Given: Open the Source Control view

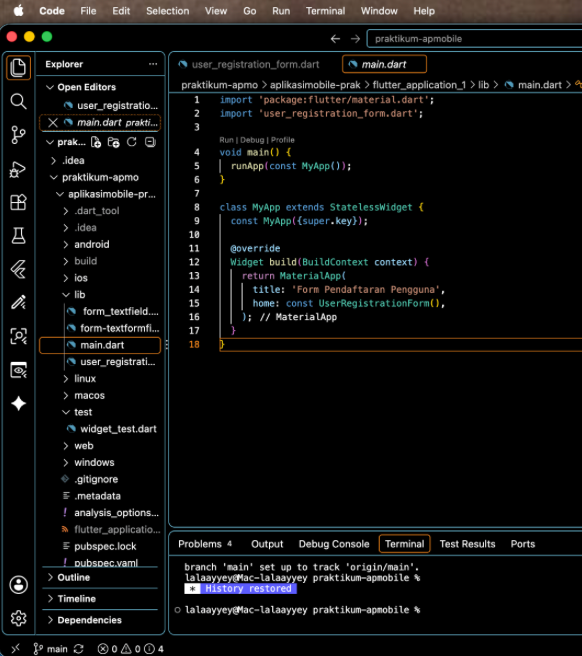Looking at the screenshot, I should (x=18, y=135).
